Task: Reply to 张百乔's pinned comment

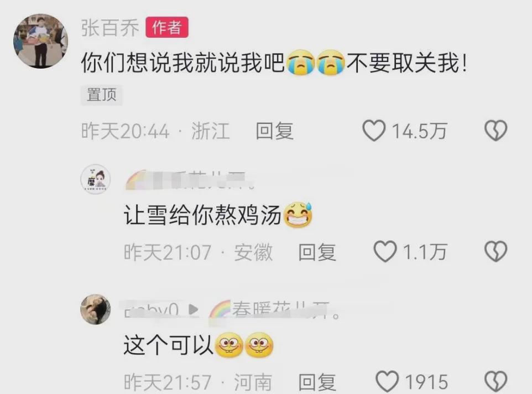Action: click(x=274, y=131)
